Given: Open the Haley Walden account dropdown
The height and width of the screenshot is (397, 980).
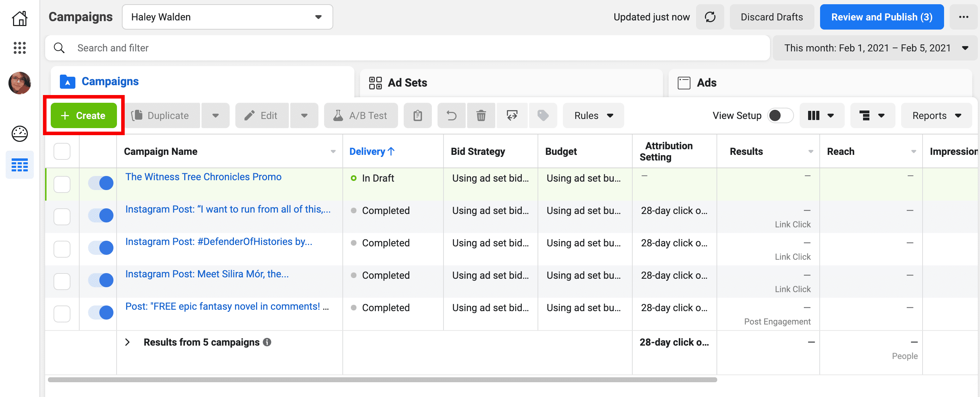Looking at the screenshot, I should [227, 17].
